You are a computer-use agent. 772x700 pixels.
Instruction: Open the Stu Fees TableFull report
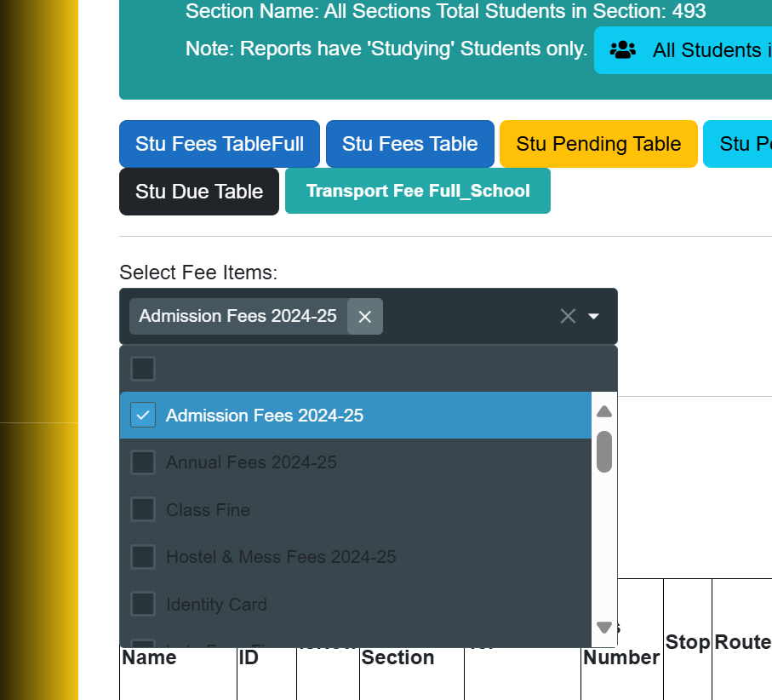[x=220, y=144]
